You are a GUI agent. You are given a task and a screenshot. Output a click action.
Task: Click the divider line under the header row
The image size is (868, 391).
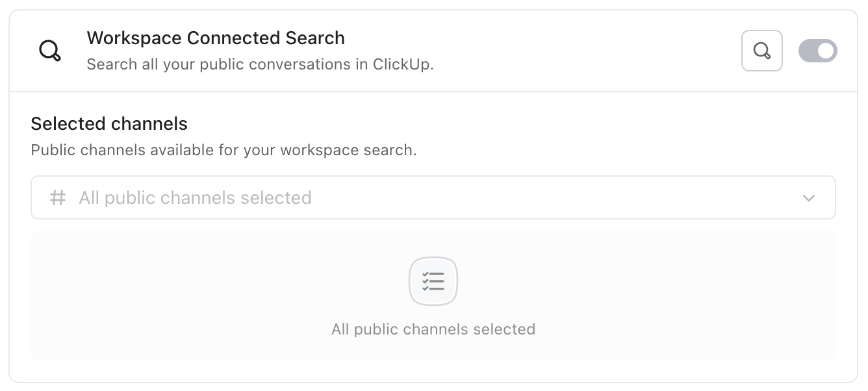coord(433,92)
